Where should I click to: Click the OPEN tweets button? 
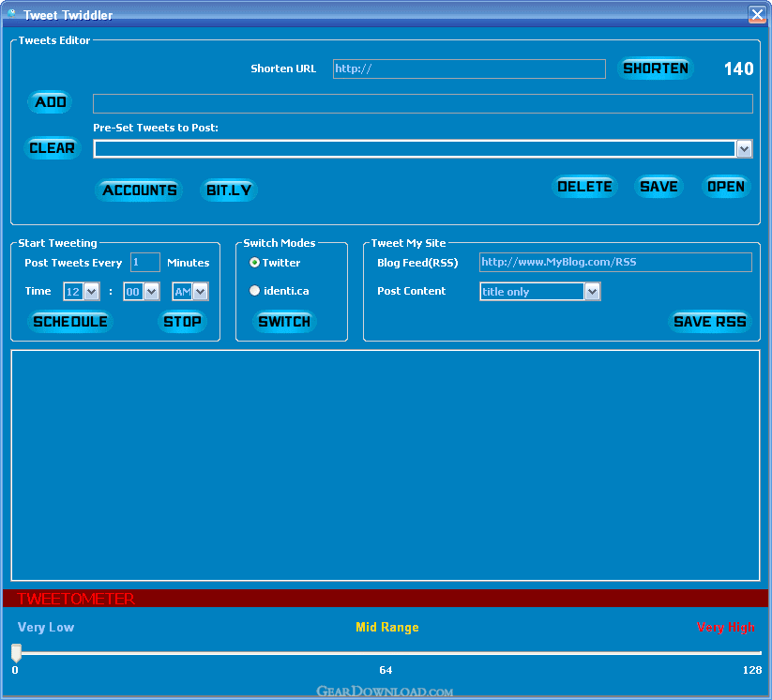[726, 187]
